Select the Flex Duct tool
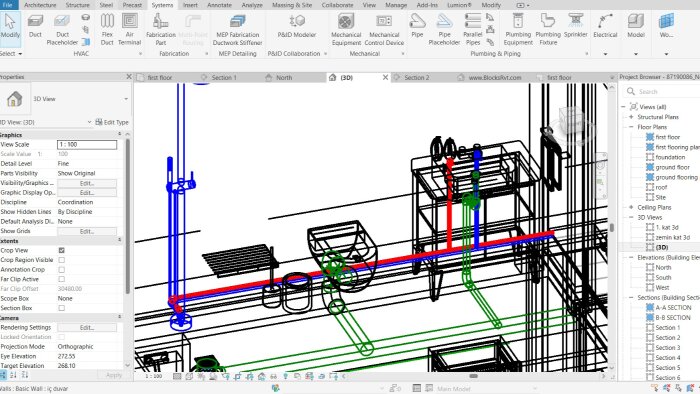Viewport: 700px width, 394px height. [x=107, y=29]
